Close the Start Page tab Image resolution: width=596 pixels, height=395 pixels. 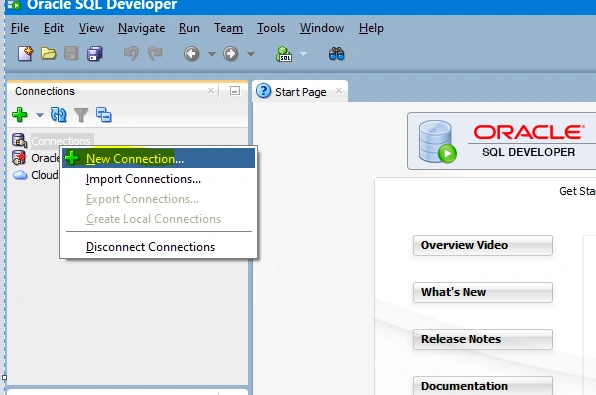[x=339, y=90]
